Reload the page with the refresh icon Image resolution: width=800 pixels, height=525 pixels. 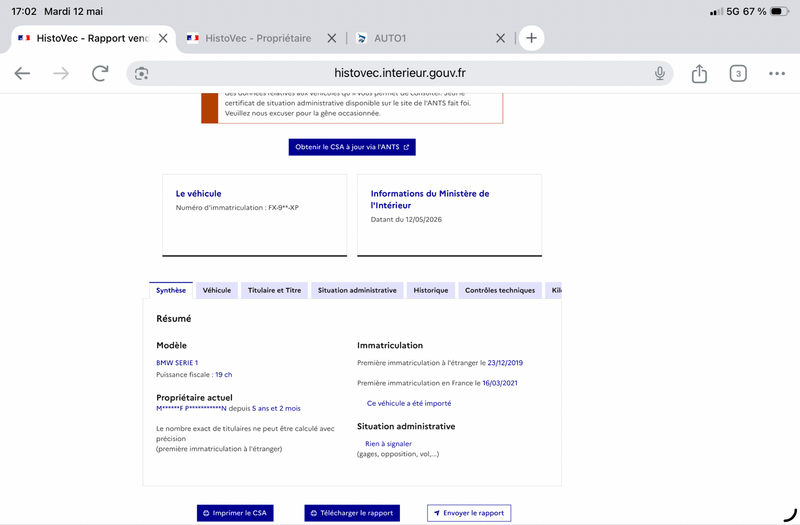(100, 73)
